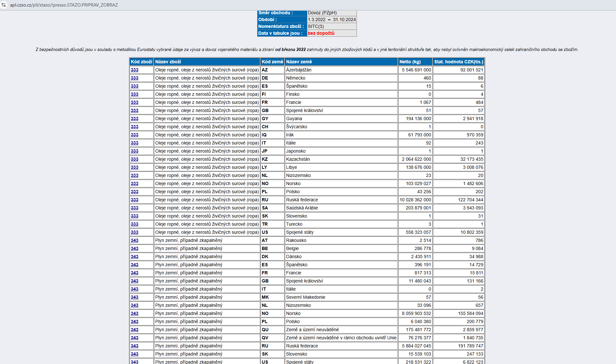The height and width of the screenshot is (364, 616).
Task: Click the value 191 789 747
Action: coord(471,346)
